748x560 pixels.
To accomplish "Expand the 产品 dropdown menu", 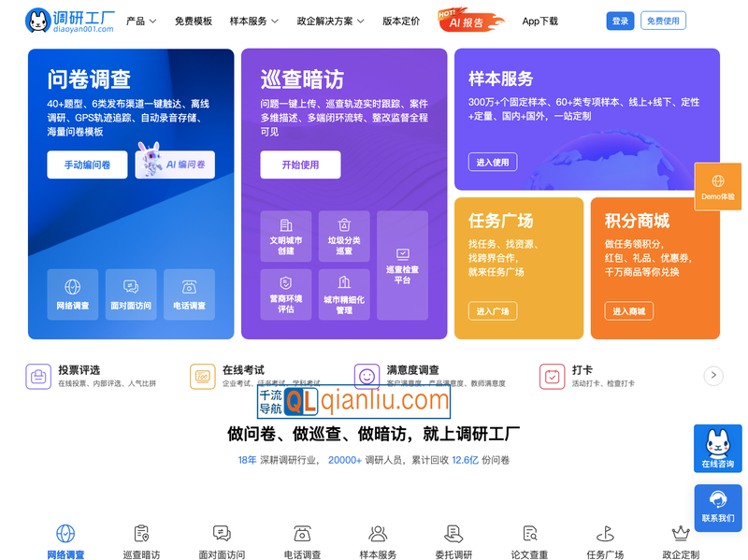I will click(x=139, y=20).
